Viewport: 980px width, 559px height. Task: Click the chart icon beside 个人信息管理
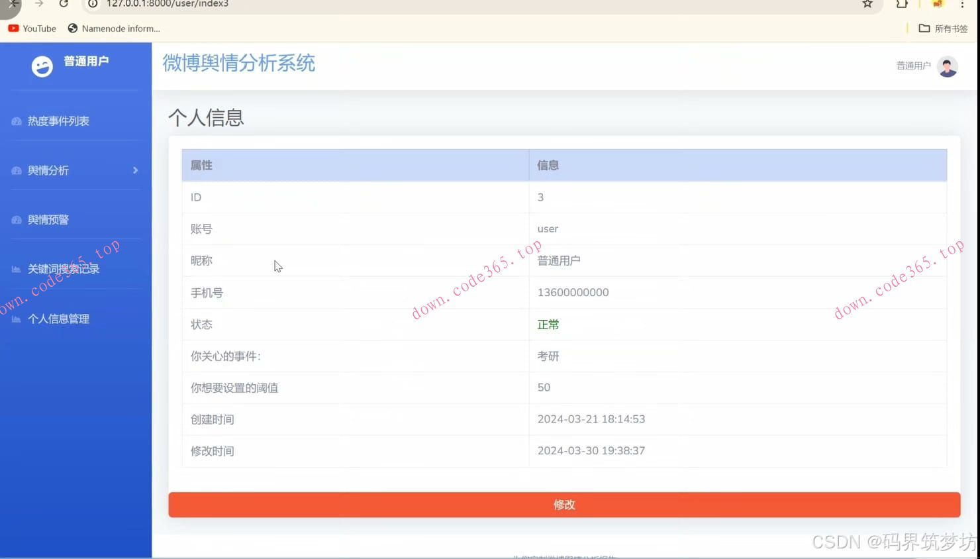[x=16, y=319]
